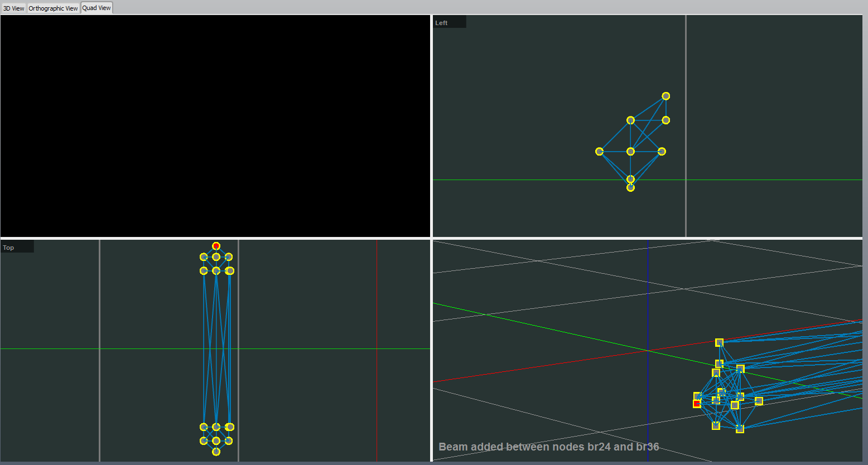
Task: Pick the lowest node in the Left view
Action: (630, 187)
